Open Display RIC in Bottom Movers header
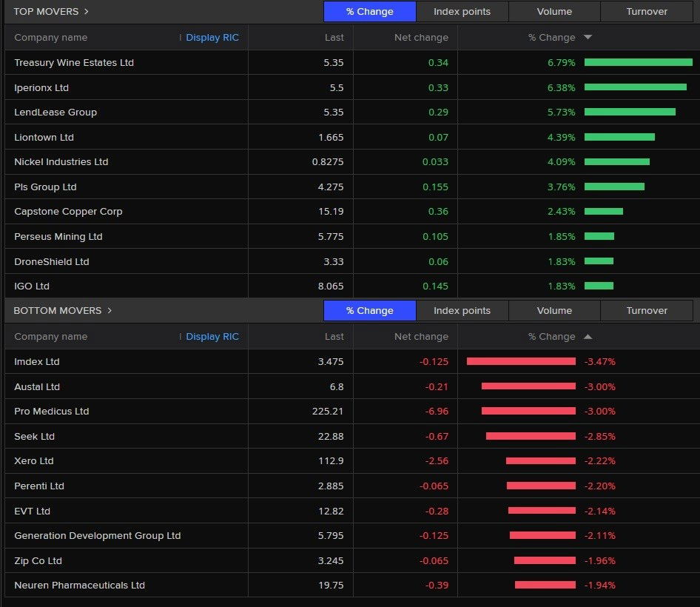Screen dimensions: 700x607 coord(212,336)
